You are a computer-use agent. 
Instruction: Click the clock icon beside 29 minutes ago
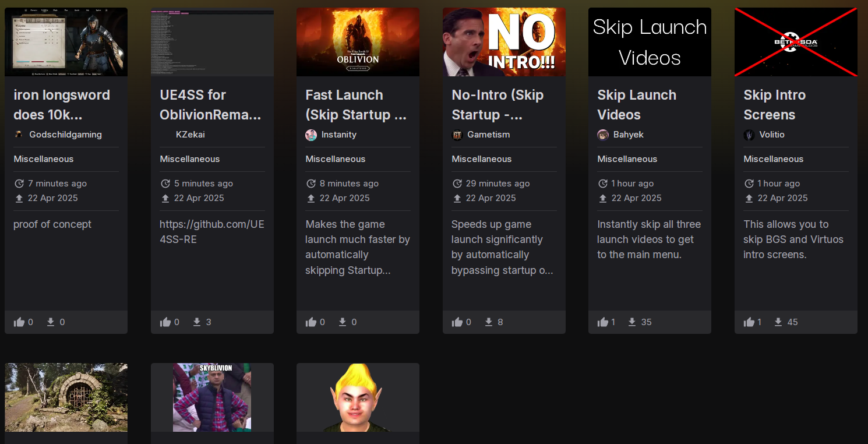pyautogui.click(x=457, y=184)
